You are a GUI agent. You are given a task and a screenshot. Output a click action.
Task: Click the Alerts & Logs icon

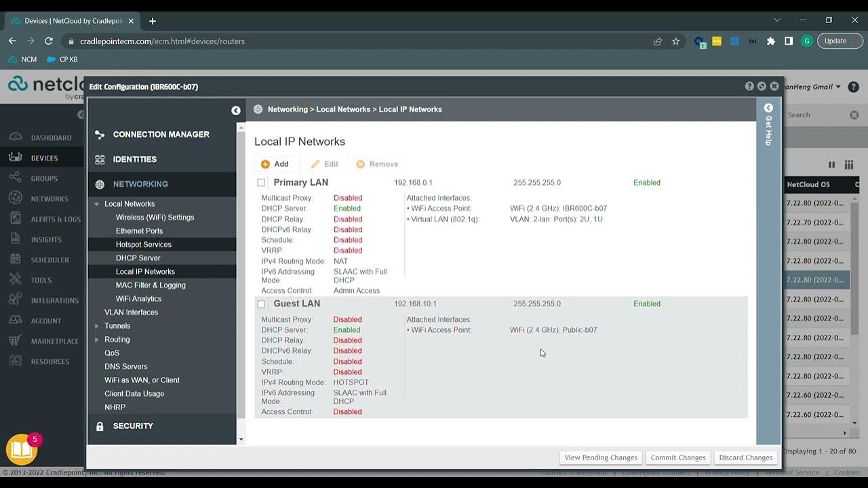click(15, 219)
